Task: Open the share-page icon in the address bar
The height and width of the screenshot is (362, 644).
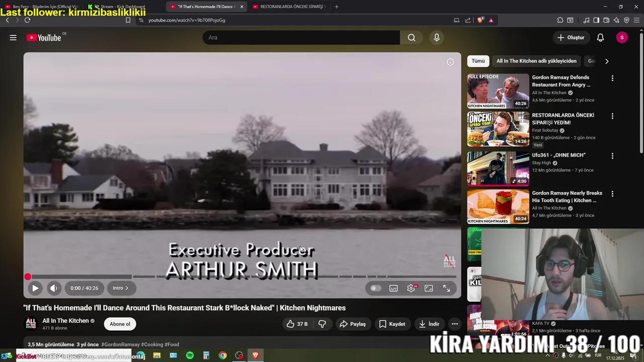Action: [x=468, y=20]
